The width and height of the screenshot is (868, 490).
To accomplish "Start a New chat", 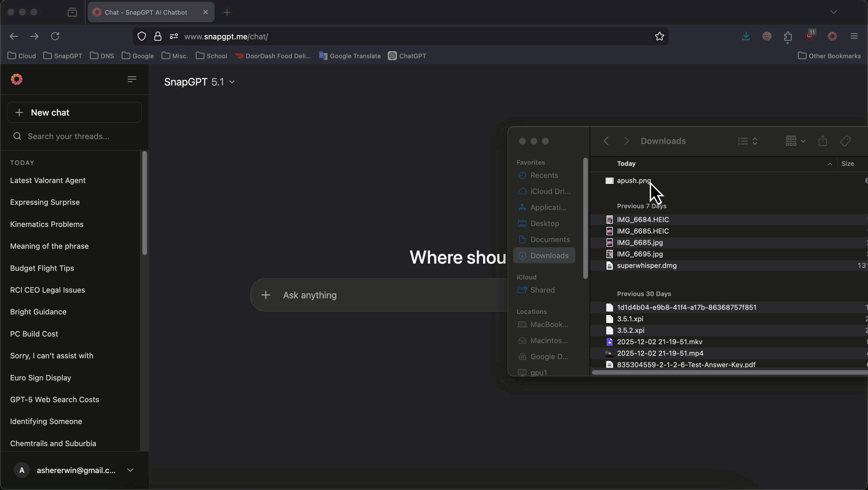I will point(74,112).
